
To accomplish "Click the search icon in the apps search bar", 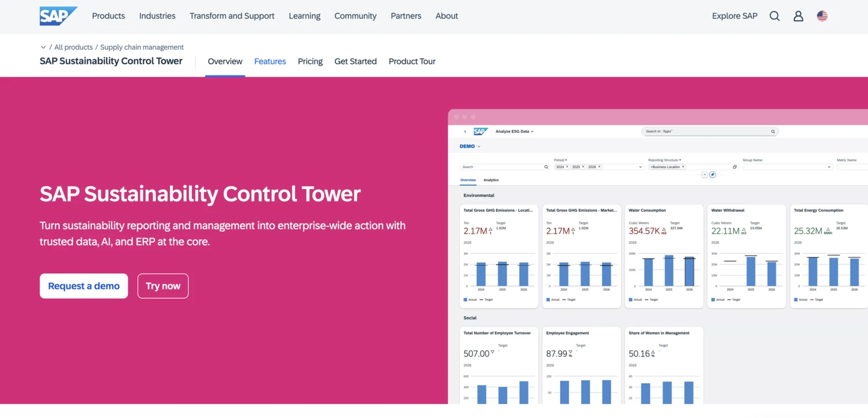I will [773, 131].
